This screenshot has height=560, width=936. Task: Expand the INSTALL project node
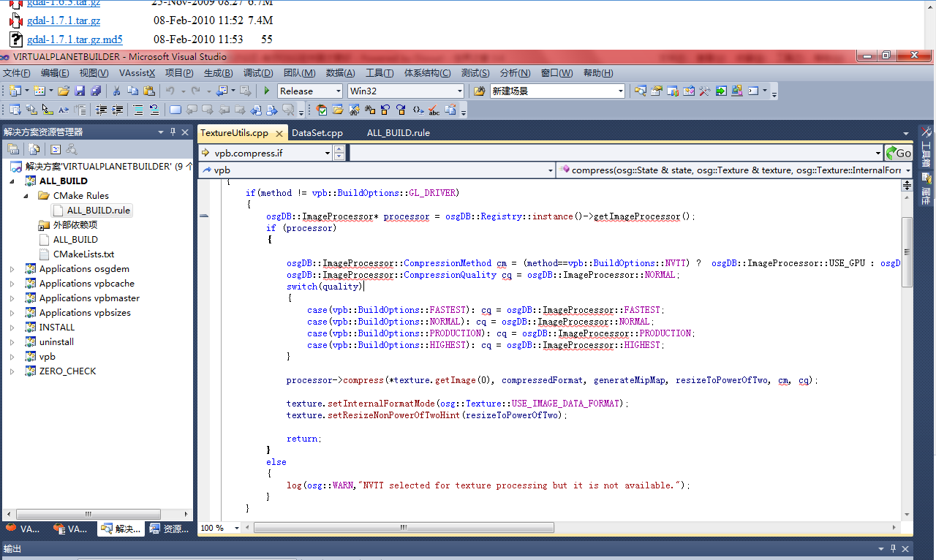[x=12, y=328]
